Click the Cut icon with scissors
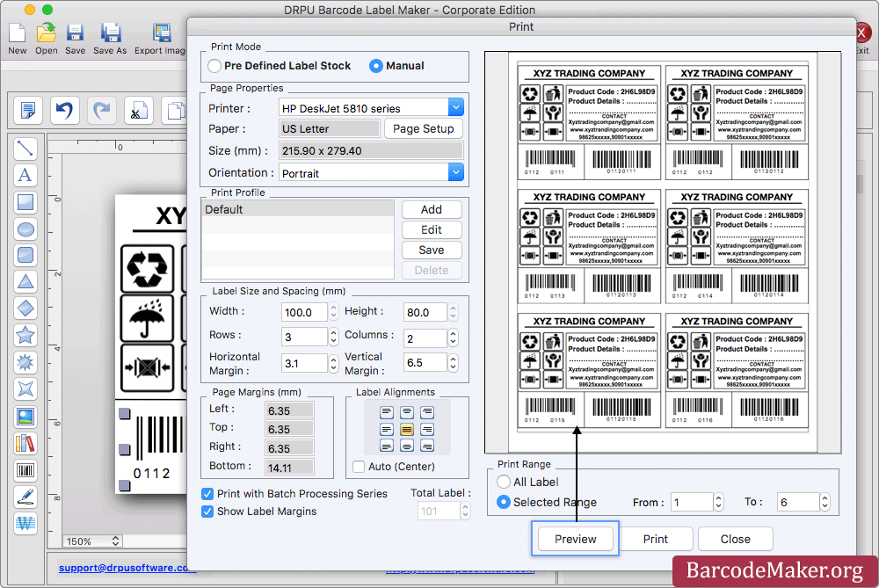The height and width of the screenshot is (588, 879). 139,110
